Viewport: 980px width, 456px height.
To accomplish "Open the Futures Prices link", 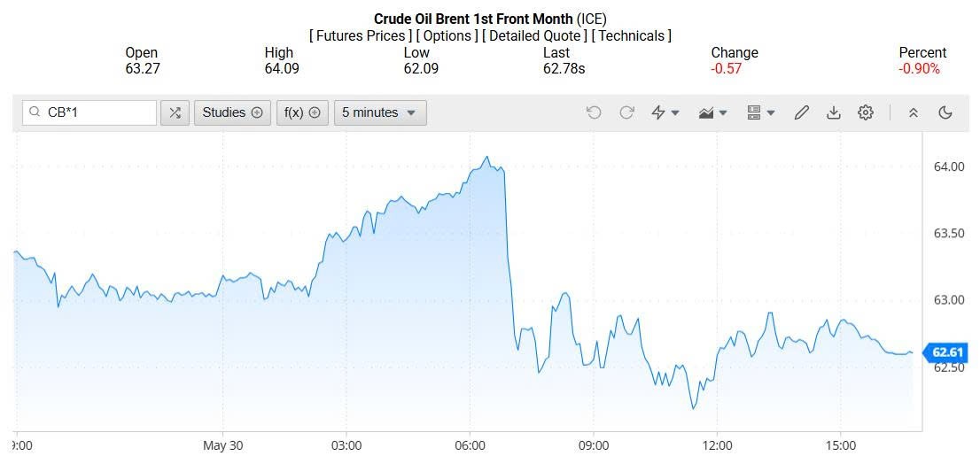I will (x=360, y=36).
